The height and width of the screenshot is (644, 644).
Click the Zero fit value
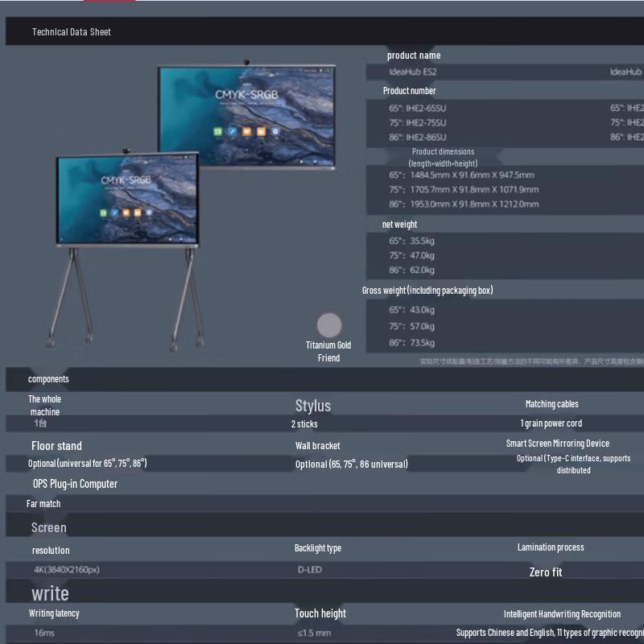click(546, 572)
